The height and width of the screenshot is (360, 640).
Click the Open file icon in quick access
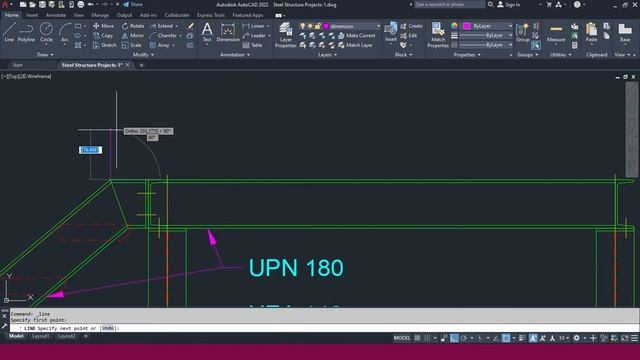coord(32,4)
